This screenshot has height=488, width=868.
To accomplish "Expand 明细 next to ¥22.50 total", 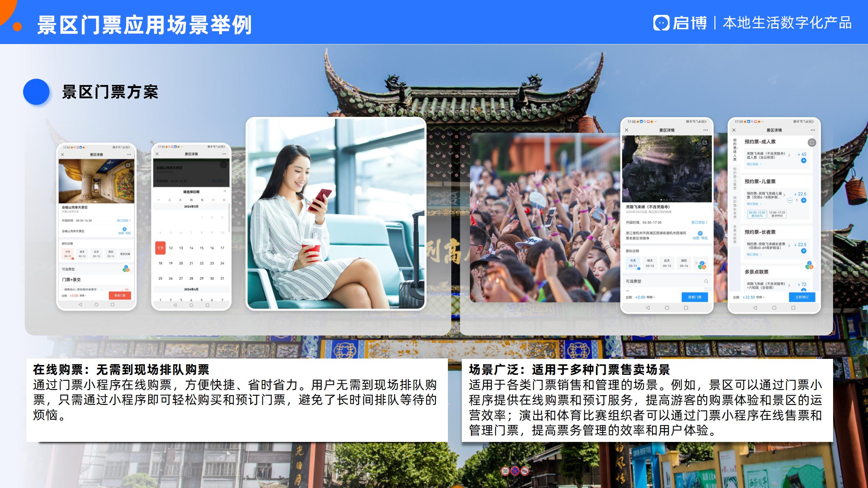I will (x=761, y=297).
